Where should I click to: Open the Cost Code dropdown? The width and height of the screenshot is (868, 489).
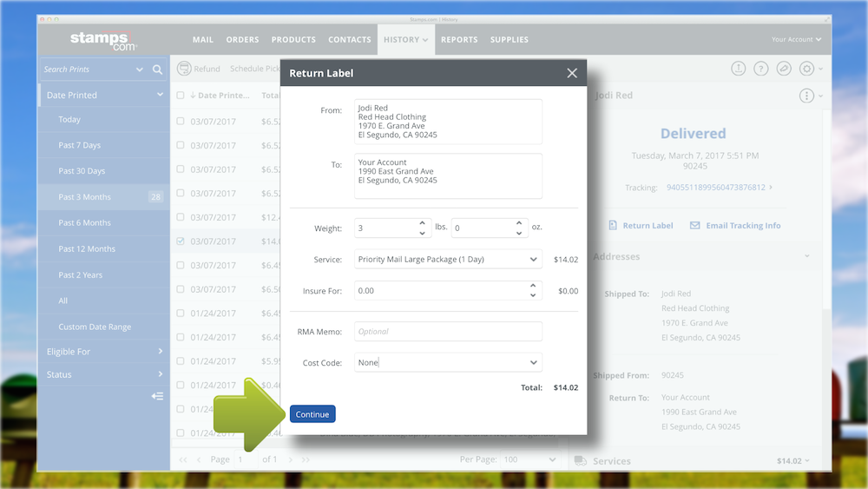[x=448, y=363]
